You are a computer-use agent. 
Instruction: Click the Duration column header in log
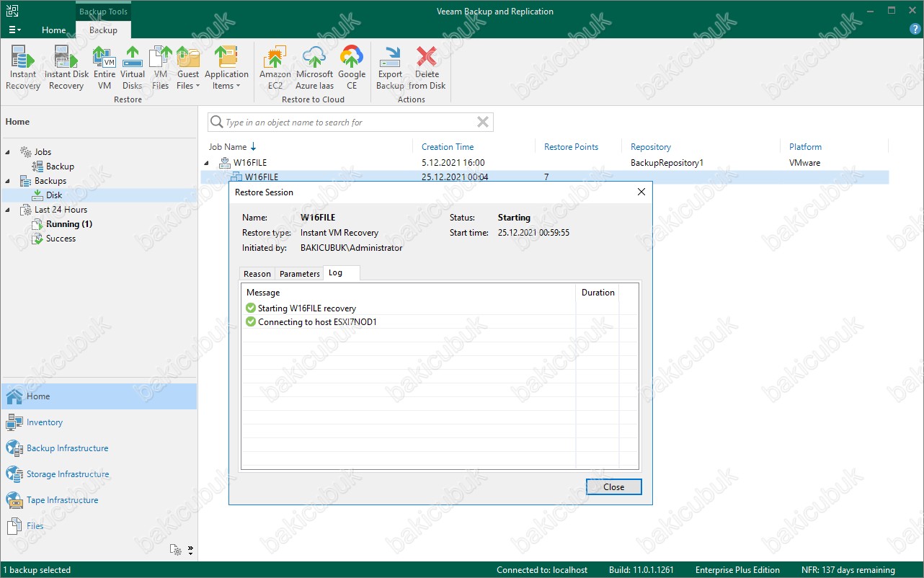[598, 293]
